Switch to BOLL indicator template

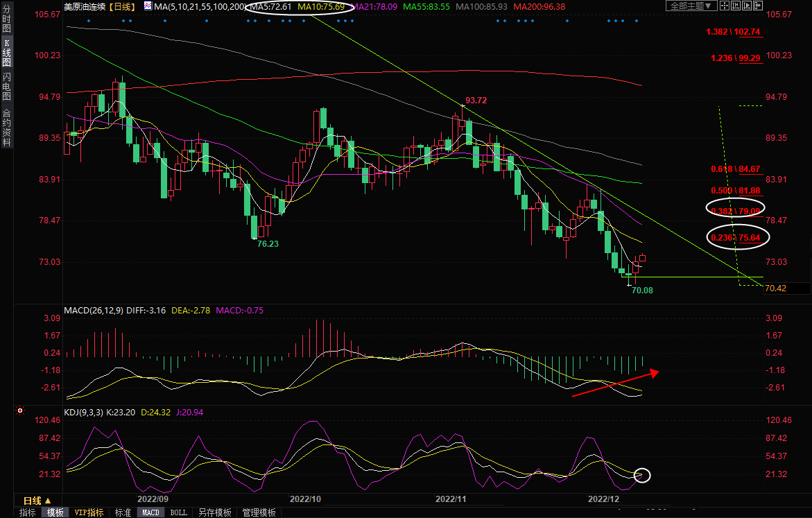[178, 512]
